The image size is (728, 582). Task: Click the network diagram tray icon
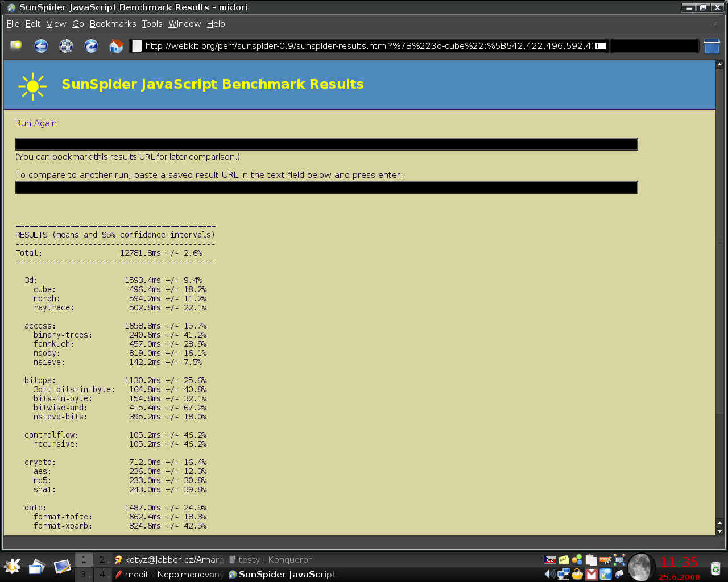[619, 560]
